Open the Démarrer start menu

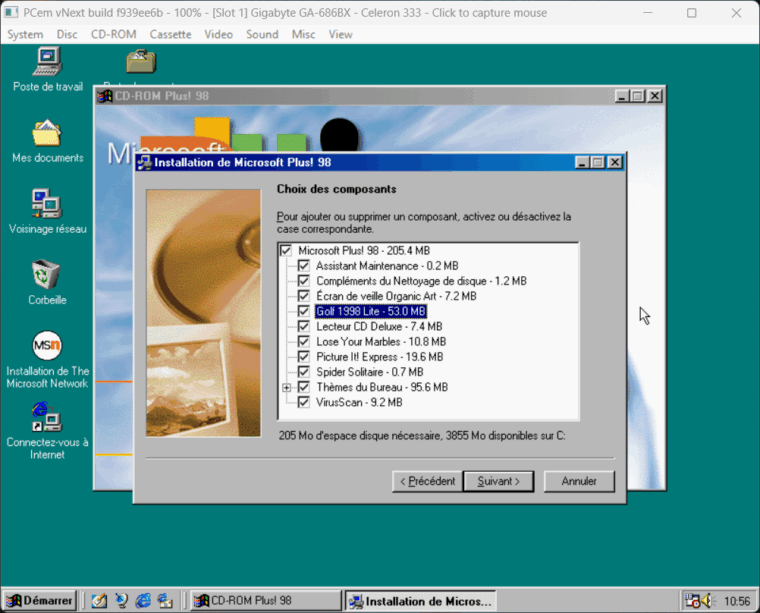tap(40, 601)
